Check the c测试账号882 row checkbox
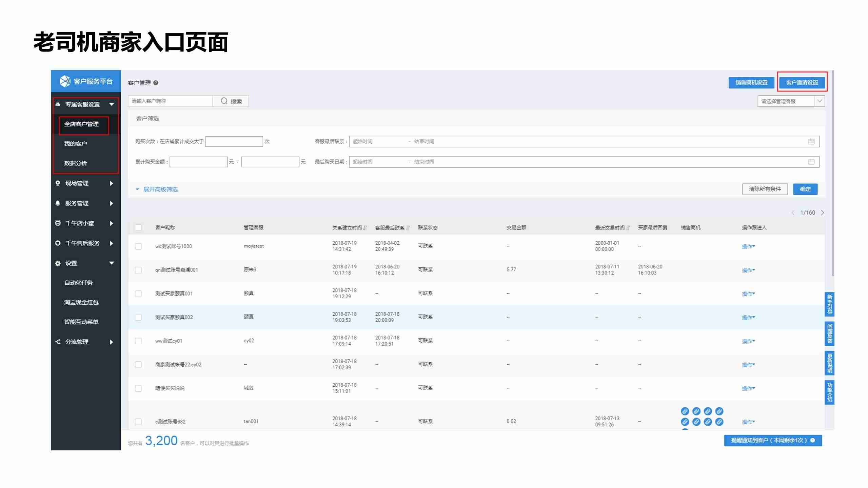 click(x=138, y=422)
